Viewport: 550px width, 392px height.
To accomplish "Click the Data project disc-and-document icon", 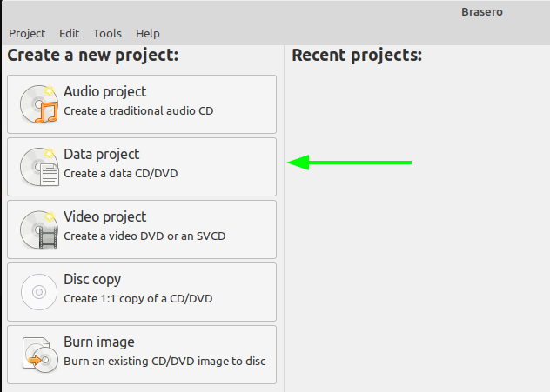I will (x=38, y=167).
